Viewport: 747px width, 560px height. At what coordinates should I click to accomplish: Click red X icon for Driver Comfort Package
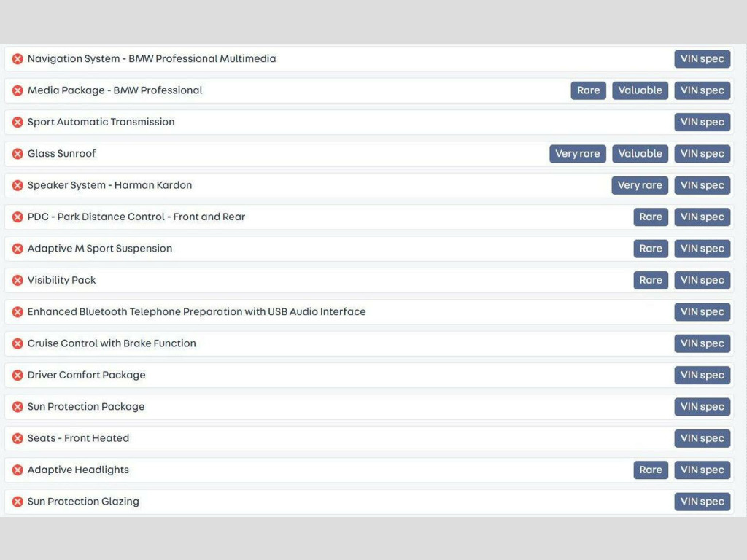[18, 375]
